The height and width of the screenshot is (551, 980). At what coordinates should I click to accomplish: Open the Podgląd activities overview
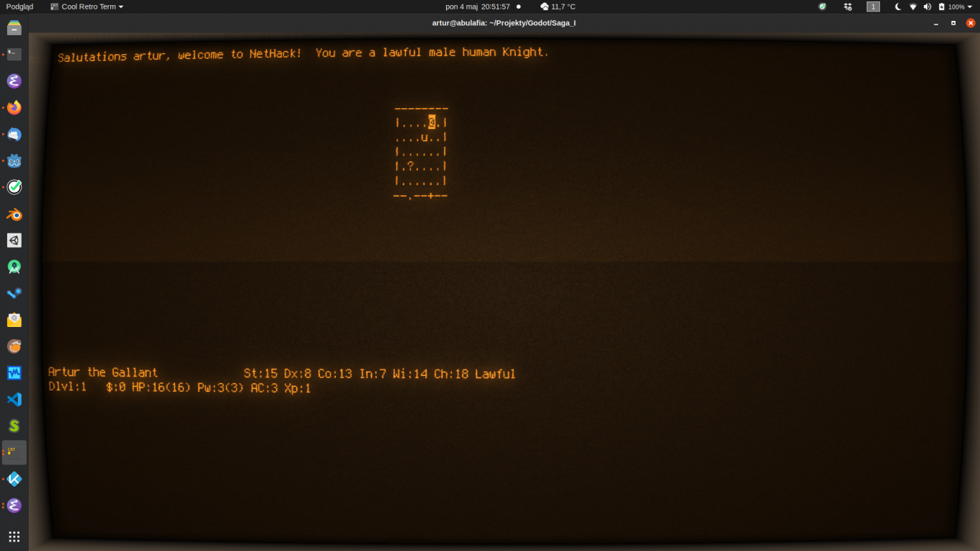click(19, 6)
